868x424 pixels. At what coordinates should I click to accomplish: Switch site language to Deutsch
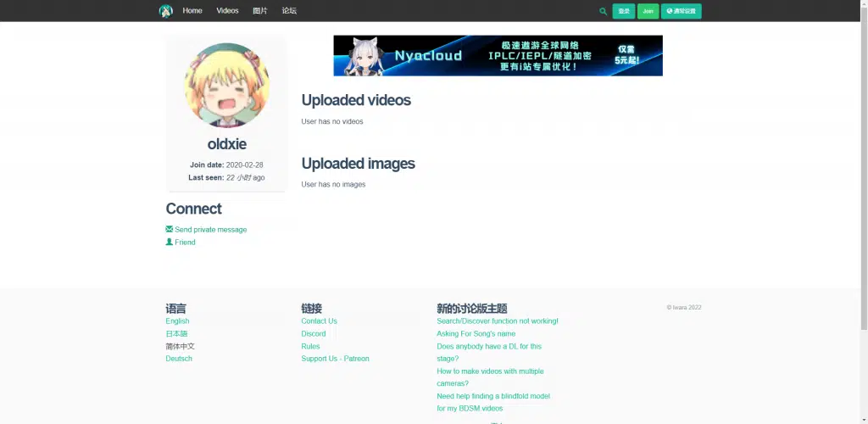(179, 359)
